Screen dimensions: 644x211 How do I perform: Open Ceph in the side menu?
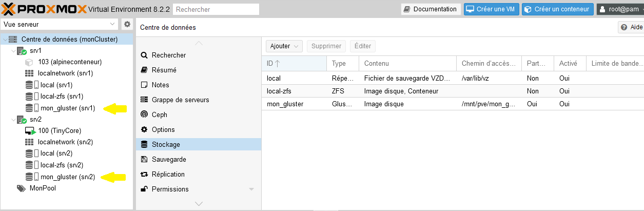[x=159, y=114]
